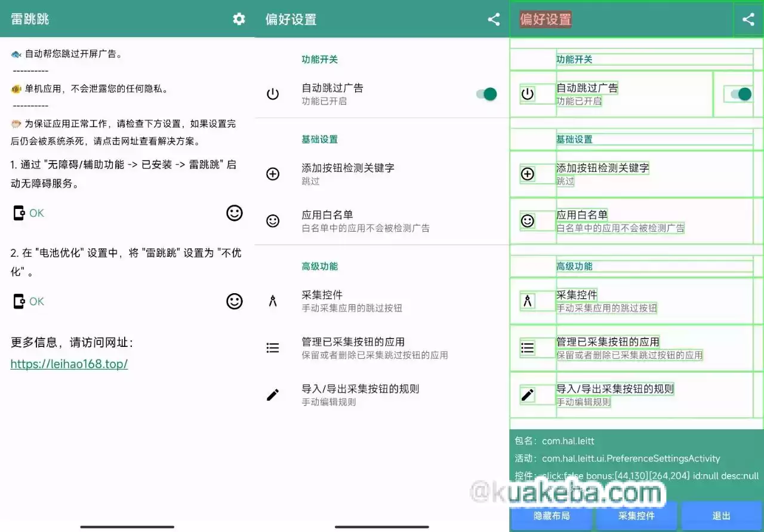Tap the pencil icon for 导入/导出采集按钮的规则
Screen dimensions: 764x532
pos(273,394)
